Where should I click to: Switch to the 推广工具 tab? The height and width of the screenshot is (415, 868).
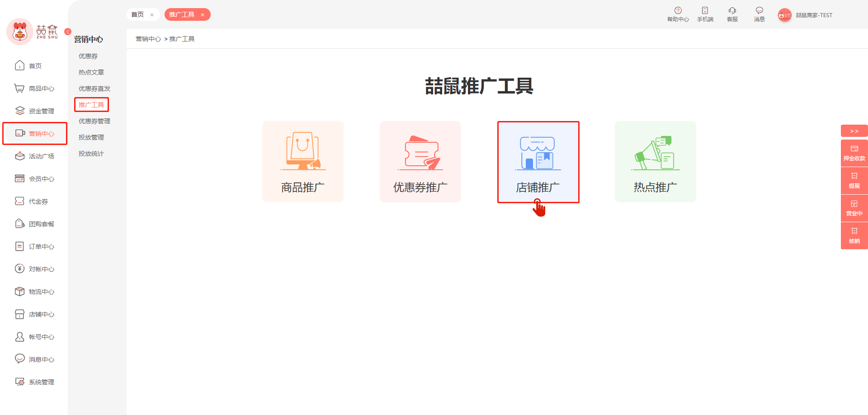182,14
